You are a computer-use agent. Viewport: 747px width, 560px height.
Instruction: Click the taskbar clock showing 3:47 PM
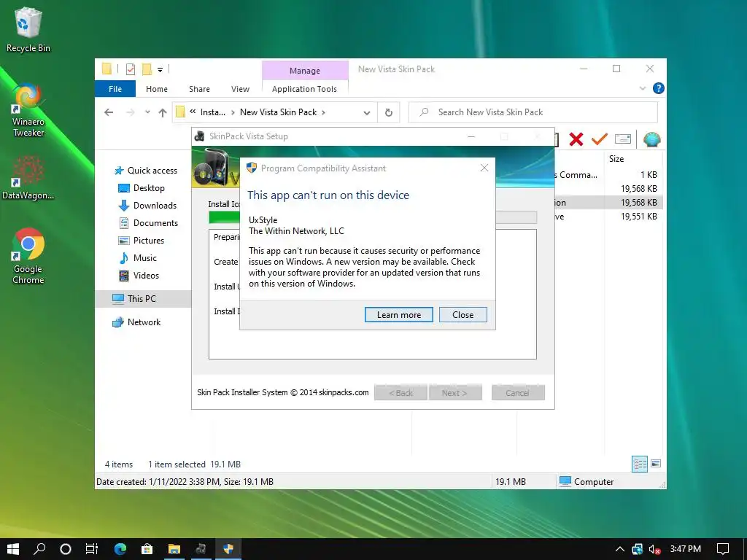point(685,549)
